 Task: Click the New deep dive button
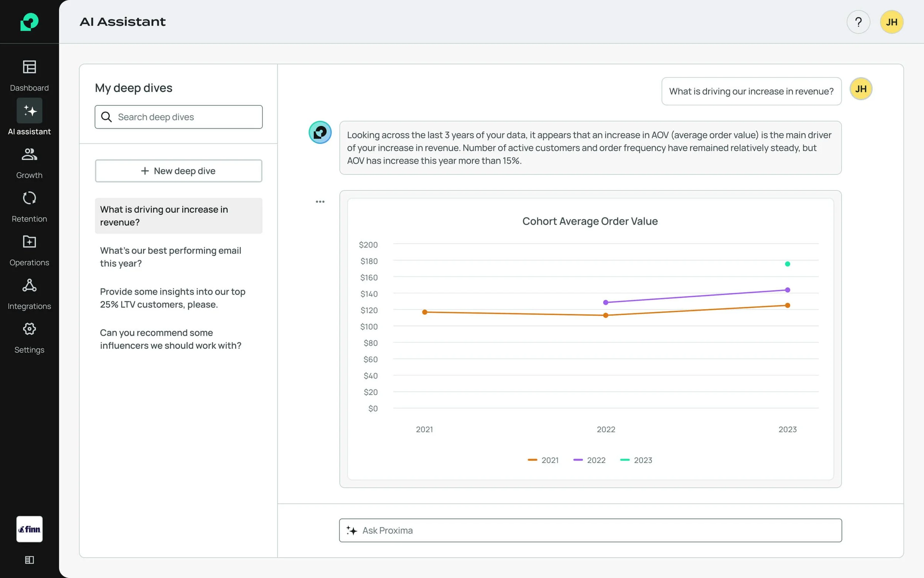pyautogui.click(x=179, y=171)
